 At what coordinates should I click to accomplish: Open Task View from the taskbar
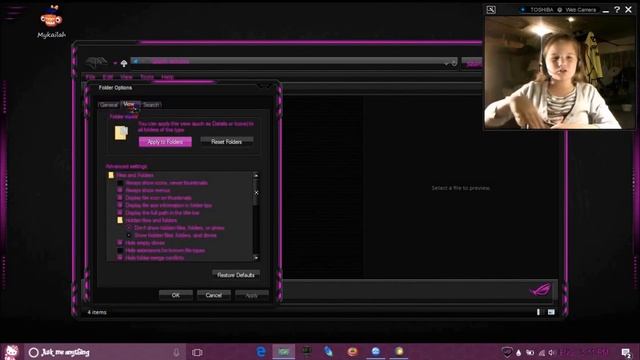coord(197,352)
